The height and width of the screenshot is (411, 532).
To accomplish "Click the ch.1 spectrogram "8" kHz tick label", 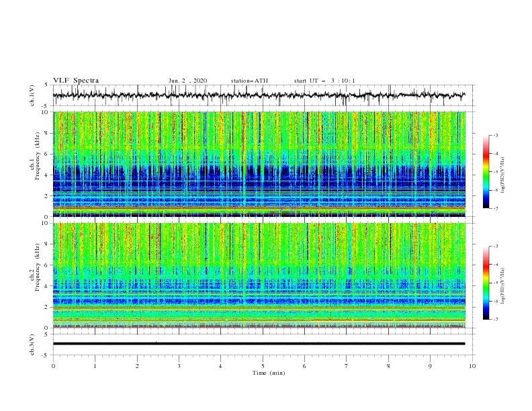I will tap(46, 133).
